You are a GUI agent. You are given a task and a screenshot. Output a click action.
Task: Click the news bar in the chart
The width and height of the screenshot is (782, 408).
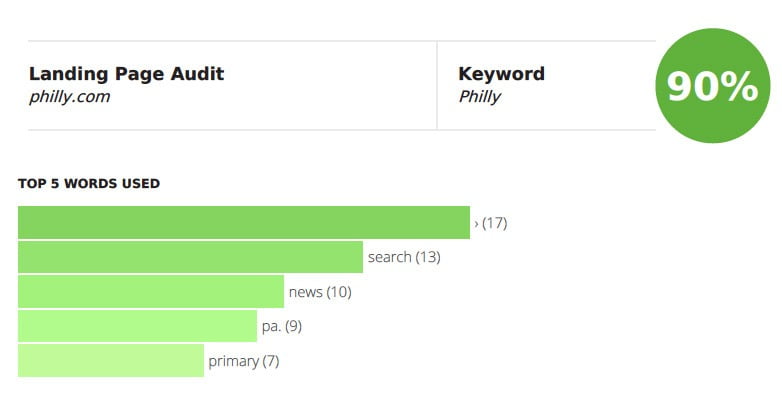[x=151, y=291]
